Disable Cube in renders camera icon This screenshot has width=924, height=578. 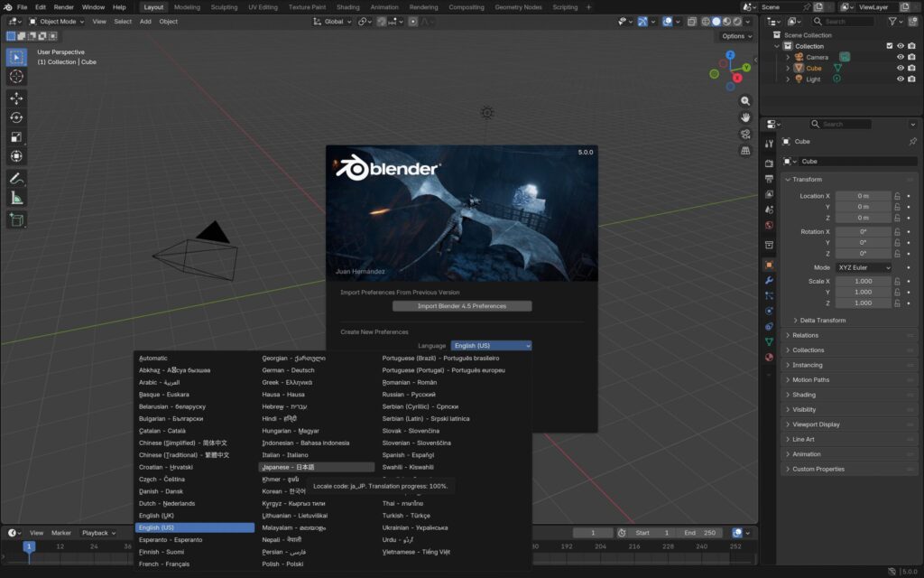911,68
